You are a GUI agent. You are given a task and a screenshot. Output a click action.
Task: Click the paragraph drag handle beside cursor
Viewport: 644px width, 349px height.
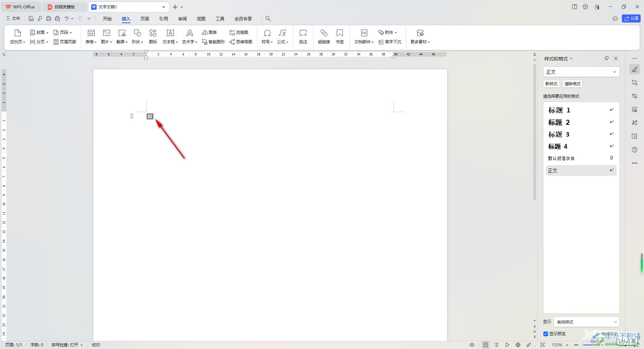(132, 116)
